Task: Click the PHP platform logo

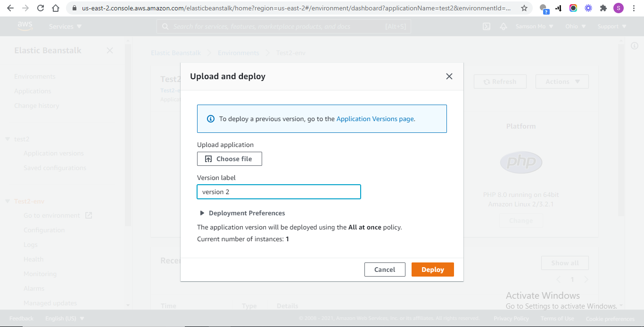Action: pyautogui.click(x=520, y=162)
